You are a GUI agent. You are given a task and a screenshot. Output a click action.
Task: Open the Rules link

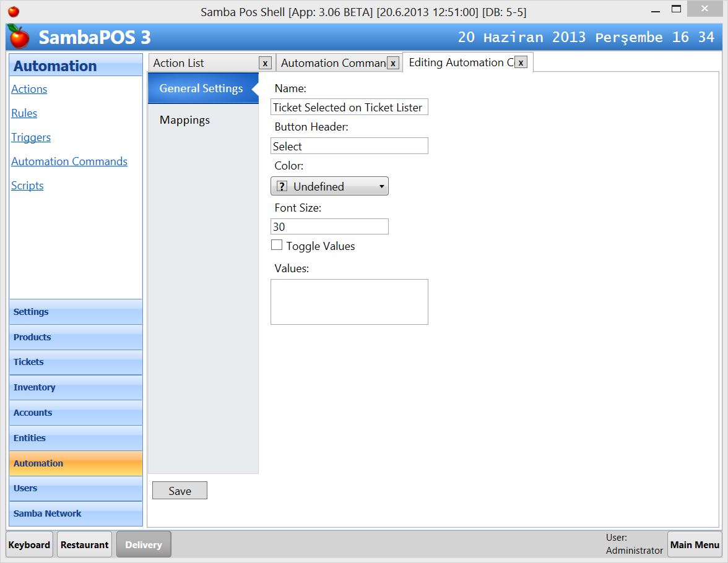coord(24,113)
